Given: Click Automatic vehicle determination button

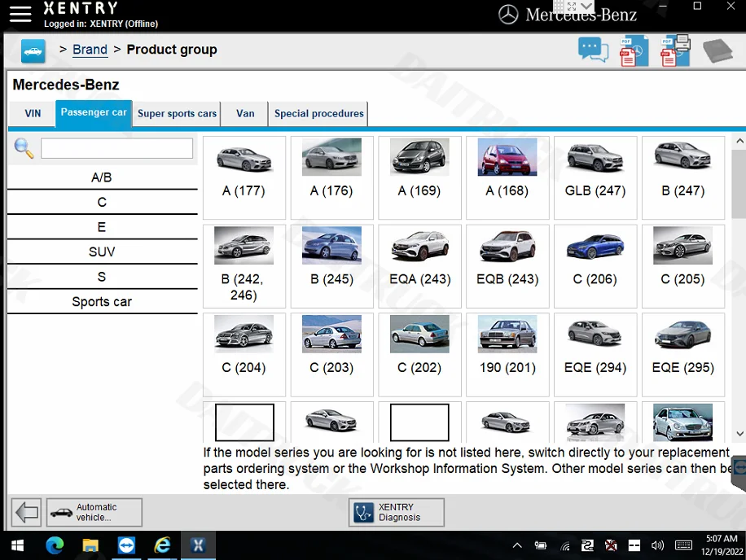Looking at the screenshot, I should point(94,512).
